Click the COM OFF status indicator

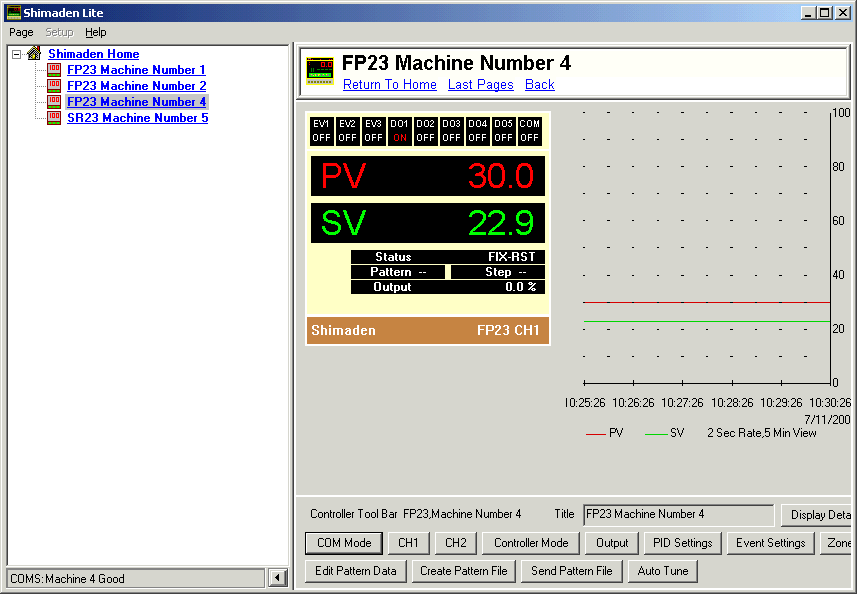529,131
